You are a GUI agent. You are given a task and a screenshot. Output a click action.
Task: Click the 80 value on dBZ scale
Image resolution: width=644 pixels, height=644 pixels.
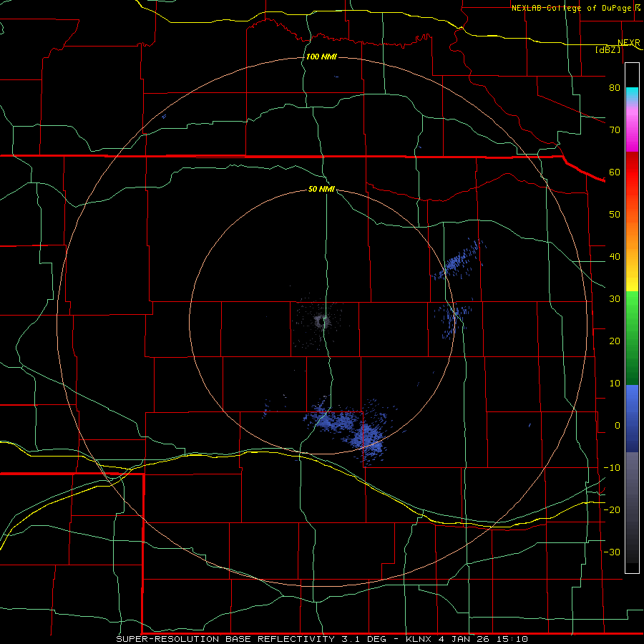click(615, 88)
